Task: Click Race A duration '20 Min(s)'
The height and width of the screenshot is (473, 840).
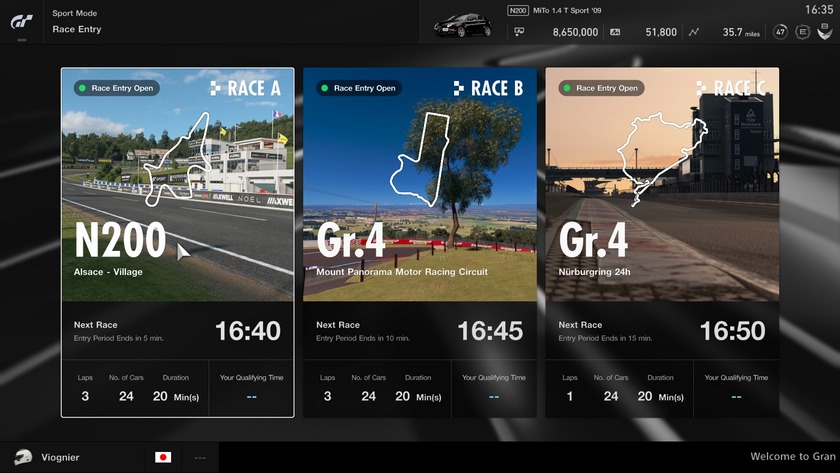Action: (176, 396)
